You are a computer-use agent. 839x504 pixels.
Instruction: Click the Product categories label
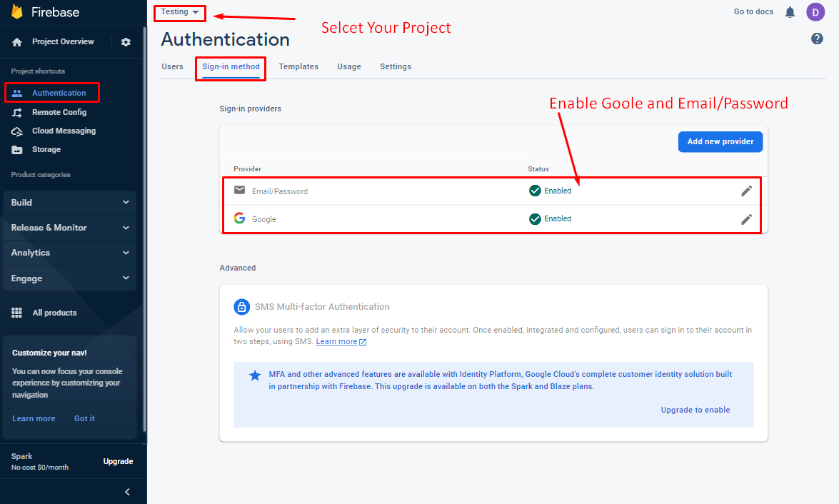click(41, 175)
